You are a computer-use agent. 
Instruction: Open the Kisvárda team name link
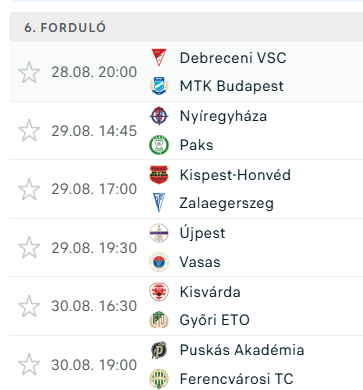pyautogui.click(x=210, y=292)
